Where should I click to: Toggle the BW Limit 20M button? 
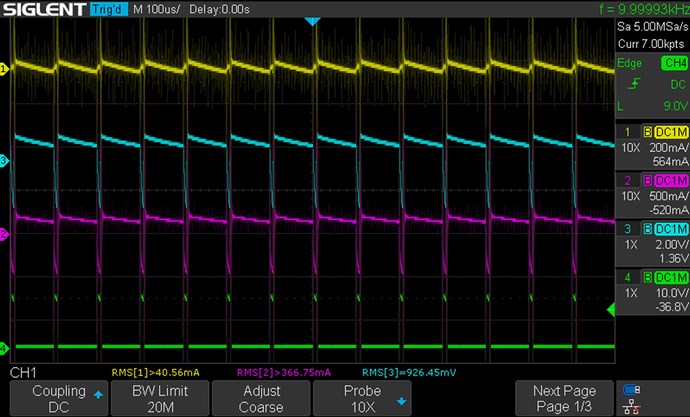tap(160, 399)
